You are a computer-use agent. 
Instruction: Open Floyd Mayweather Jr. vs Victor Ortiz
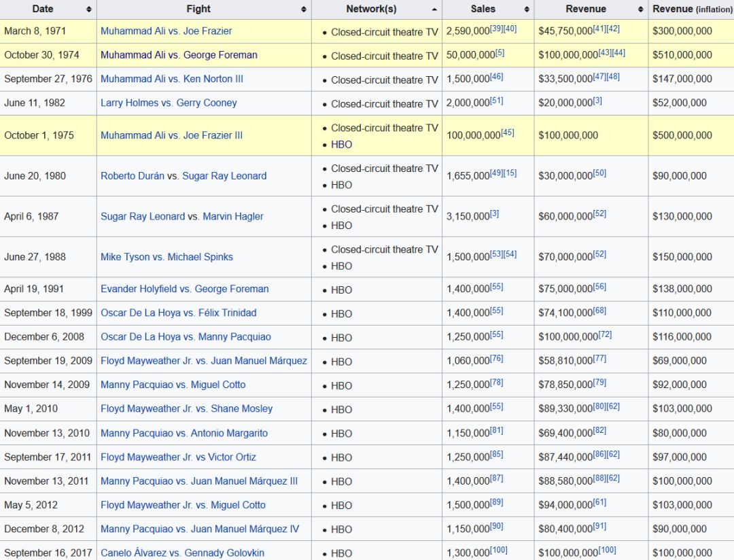pyautogui.click(x=178, y=457)
